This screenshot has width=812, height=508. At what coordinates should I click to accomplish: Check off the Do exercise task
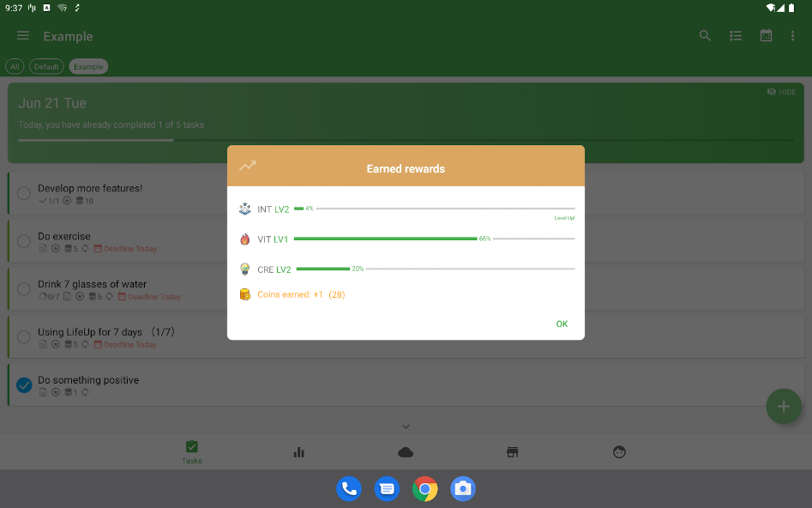coord(24,242)
